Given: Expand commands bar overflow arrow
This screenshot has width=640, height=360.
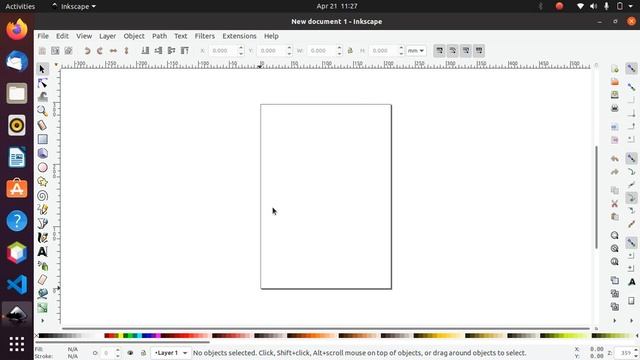Looking at the screenshot, I should coord(615,321).
